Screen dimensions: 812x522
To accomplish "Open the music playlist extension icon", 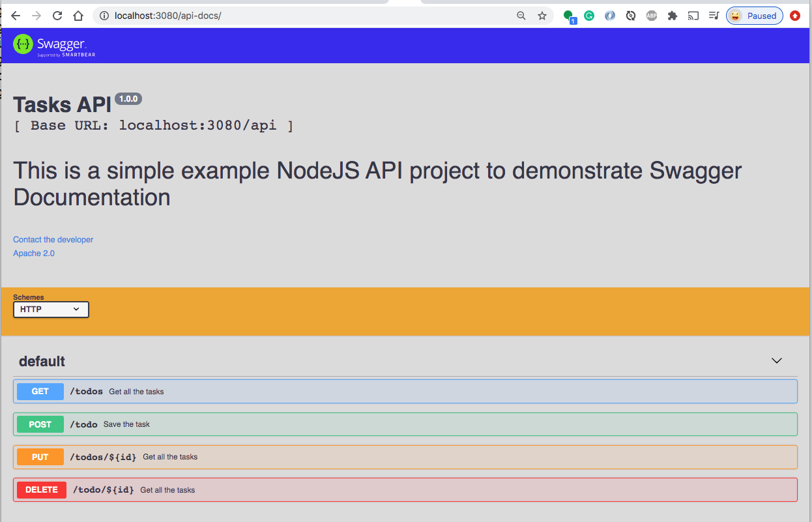I will pyautogui.click(x=714, y=15).
